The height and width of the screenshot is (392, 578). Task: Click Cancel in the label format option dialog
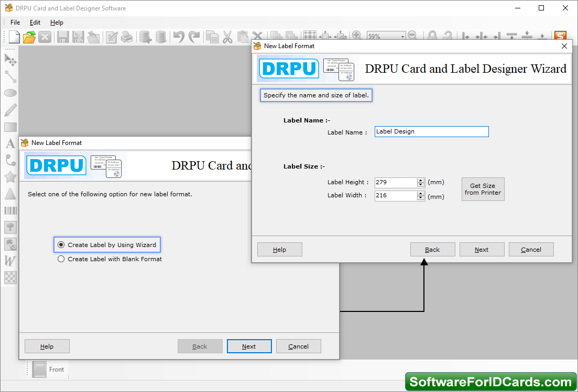click(299, 346)
